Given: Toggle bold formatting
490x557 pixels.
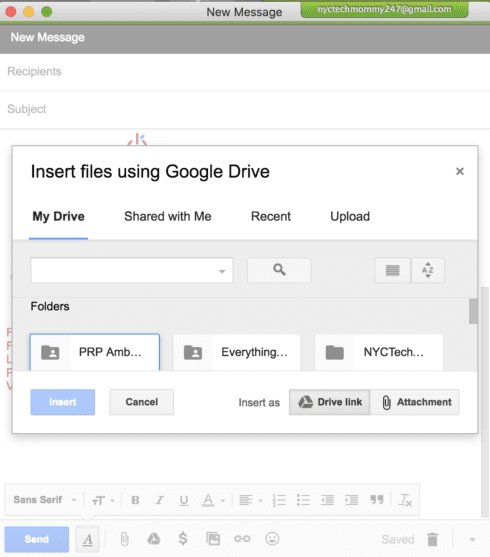Looking at the screenshot, I should click(x=135, y=500).
